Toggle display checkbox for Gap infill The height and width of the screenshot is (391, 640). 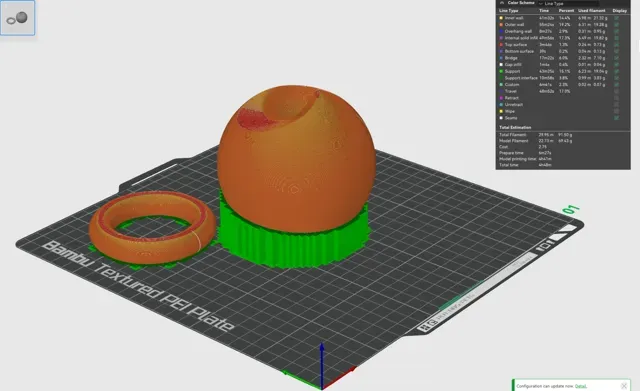coord(616,64)
